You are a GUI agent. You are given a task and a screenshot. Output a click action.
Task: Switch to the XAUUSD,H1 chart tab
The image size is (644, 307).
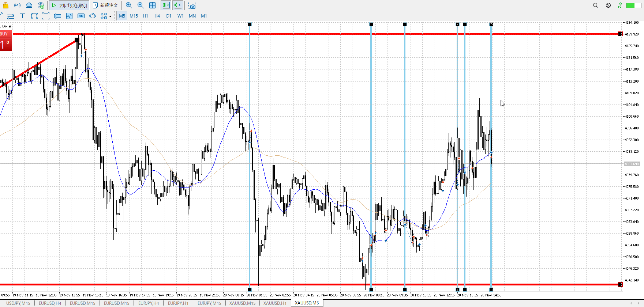tap(275, 303)
